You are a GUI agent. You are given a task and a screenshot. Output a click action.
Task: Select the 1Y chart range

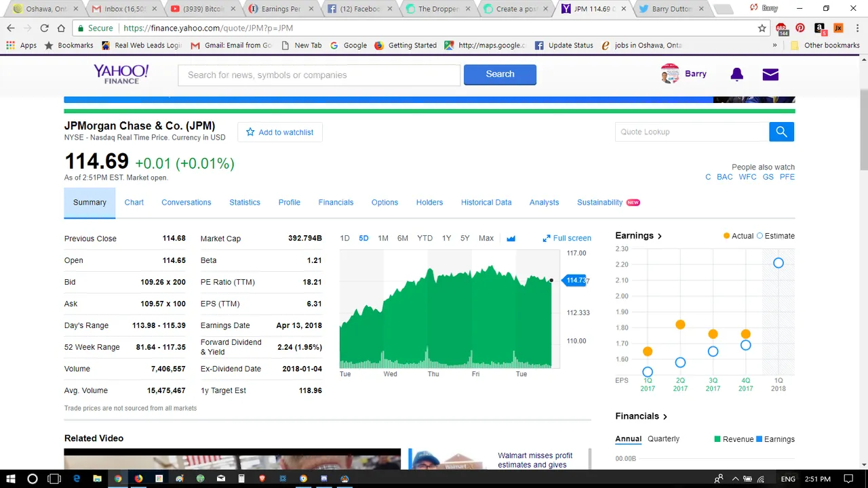click(x=446, y=238)
